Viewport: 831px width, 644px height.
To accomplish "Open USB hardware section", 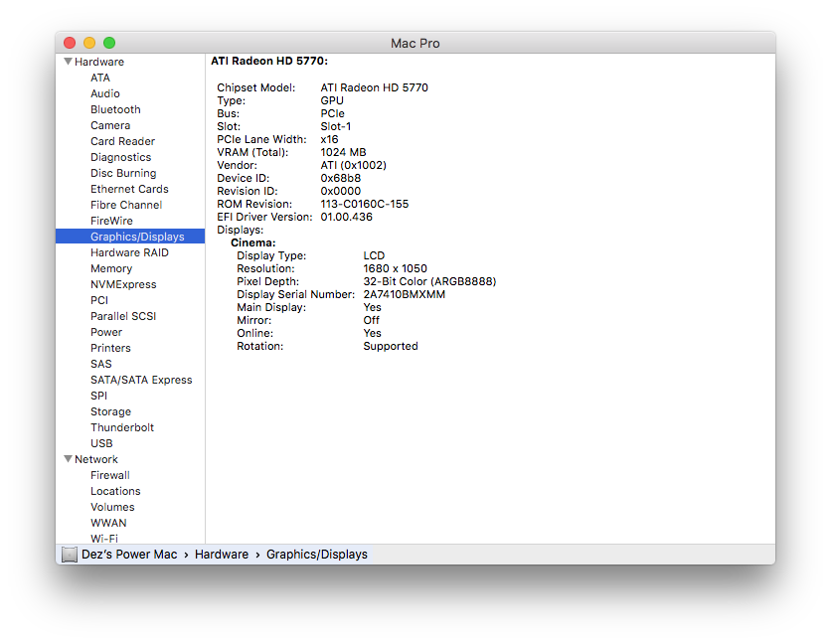I will [x=101, y=443].
